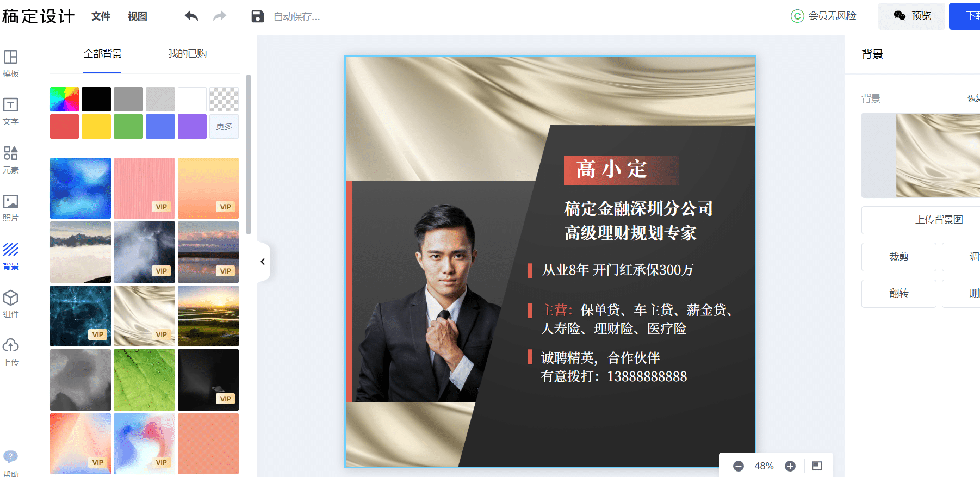Viewport: 980px width, 477px height.
Task: Open the 视图 menu
Action: tap(138, 16)
